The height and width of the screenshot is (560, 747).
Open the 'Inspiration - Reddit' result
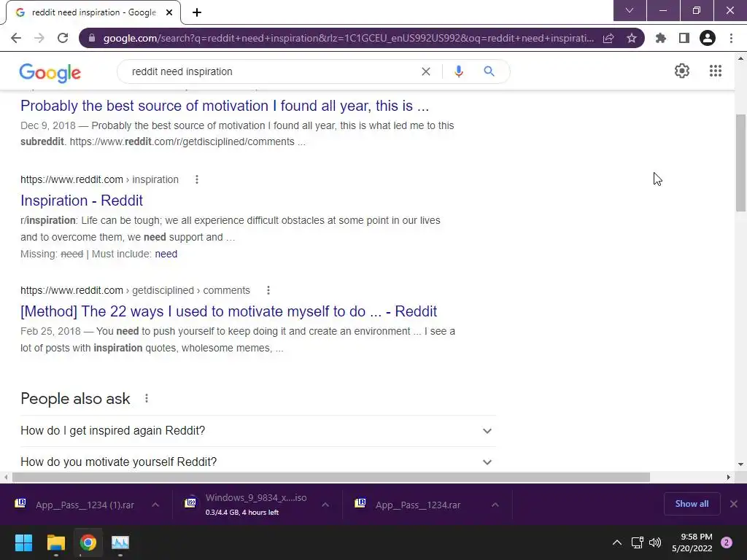[82, 201]
